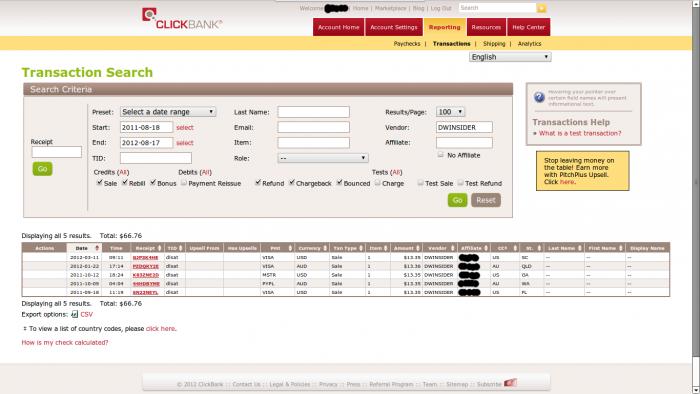Uncheck the Sale checkbox
The width and height of the screenshot is (700, 394).
[99, 182]
